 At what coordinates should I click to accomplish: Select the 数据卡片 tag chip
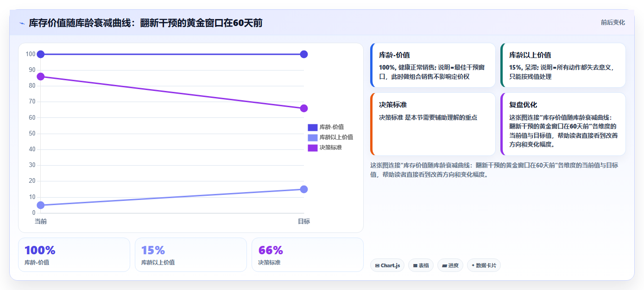pos(484,265)
